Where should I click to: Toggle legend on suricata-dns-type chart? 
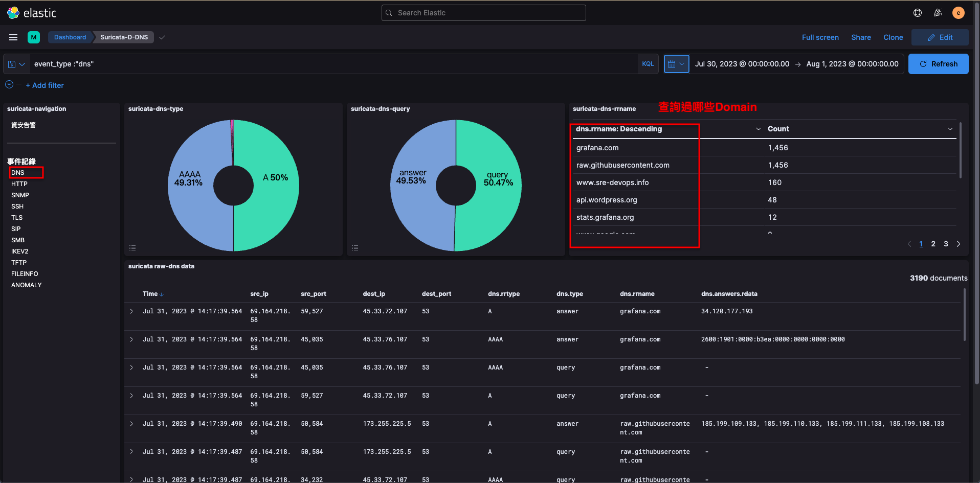(132, 248)
